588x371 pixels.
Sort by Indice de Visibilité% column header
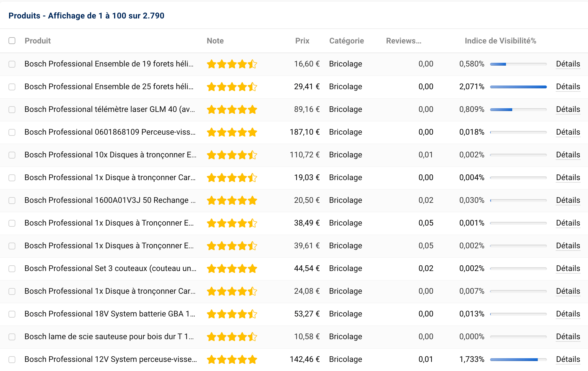point(500,41)
